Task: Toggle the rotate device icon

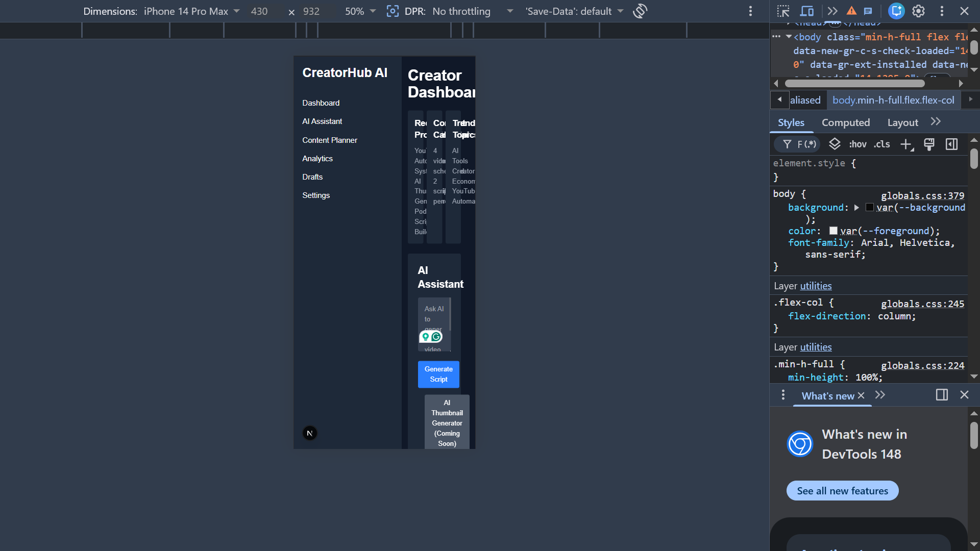Action: (x=640, y=11)
